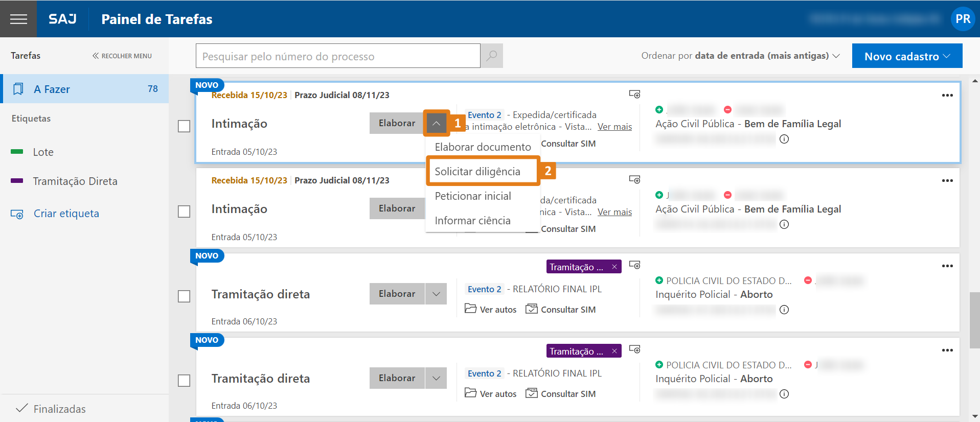The width and height of the screenshot is (980, 422).
Task: Open three-dots menu of first Intimação card
Action: click(x=947, y=96)
